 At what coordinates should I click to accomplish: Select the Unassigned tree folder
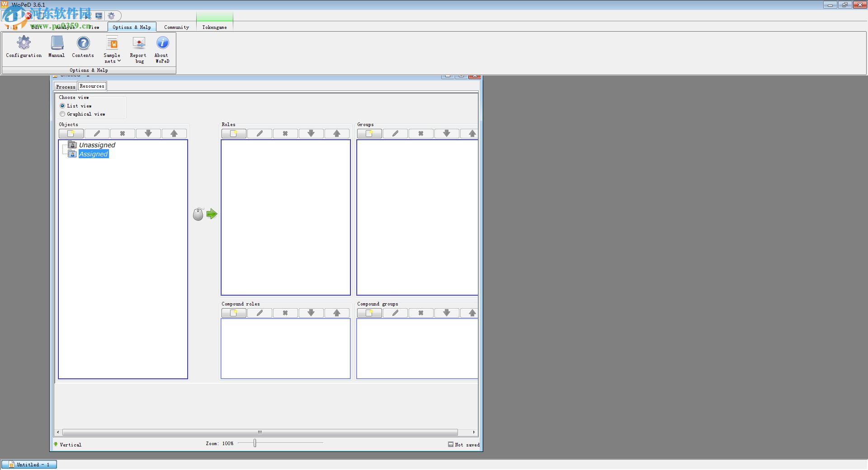[x=92, y=145]
